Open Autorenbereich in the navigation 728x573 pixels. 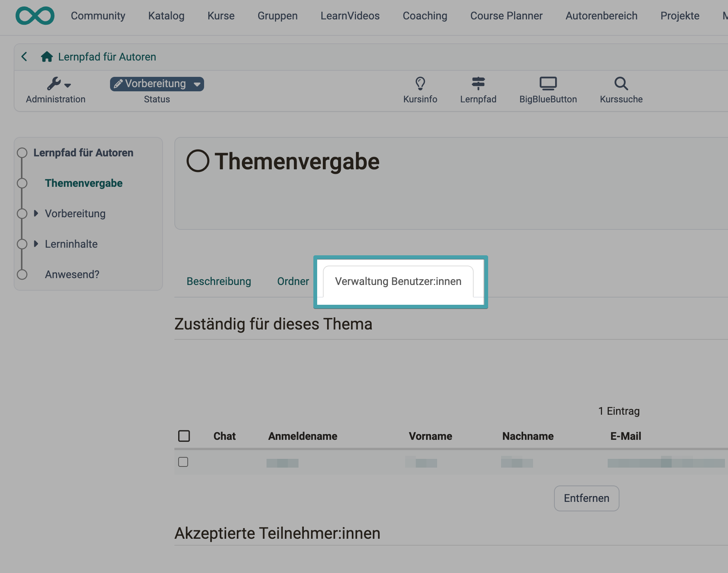pyautogui.click(x=601, y=16)
